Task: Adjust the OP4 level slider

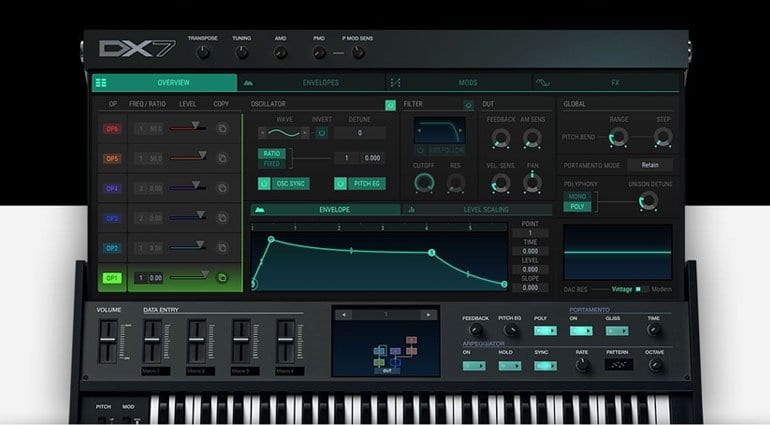Action: click(x=188, y=187)
